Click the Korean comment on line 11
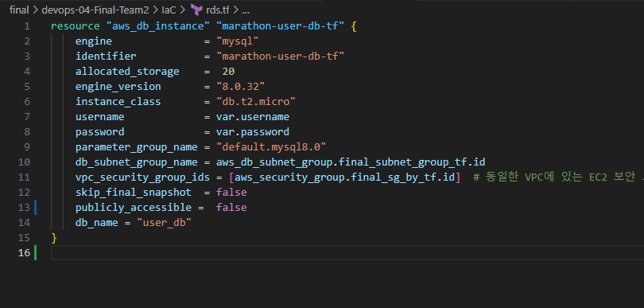644x308 pixels. click(x=559, y=177)
